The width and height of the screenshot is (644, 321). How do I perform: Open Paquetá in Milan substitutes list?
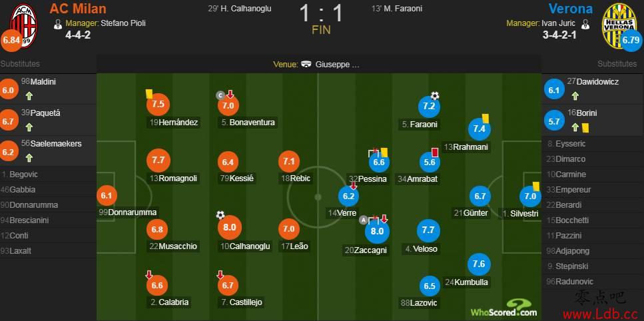point(41,113)
